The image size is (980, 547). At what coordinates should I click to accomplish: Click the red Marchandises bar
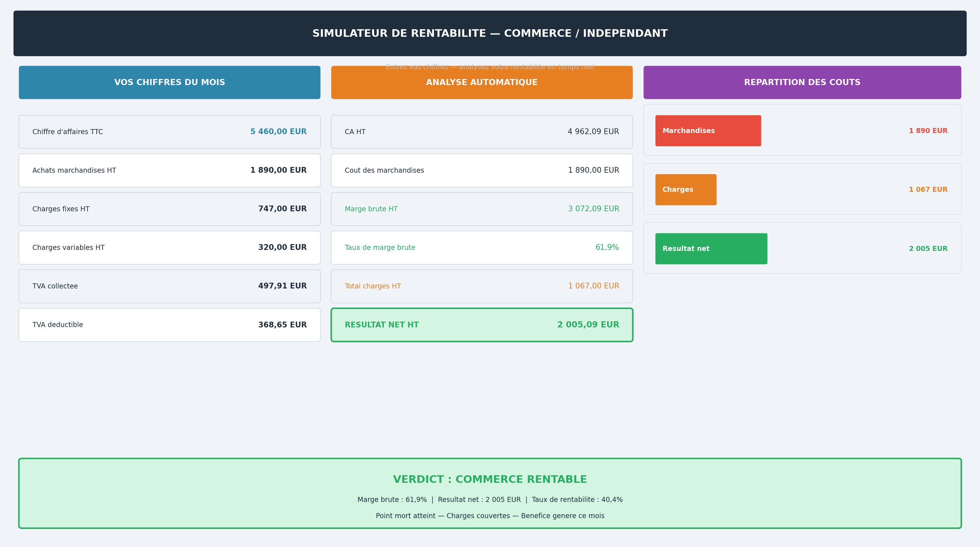click(708, 131)
